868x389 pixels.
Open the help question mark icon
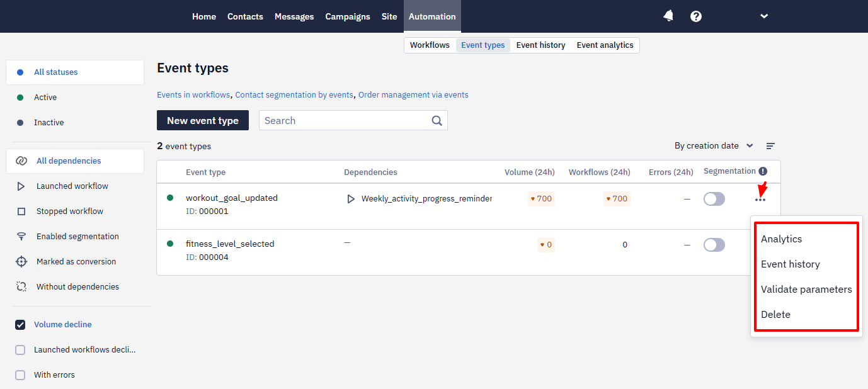[696, 16]
